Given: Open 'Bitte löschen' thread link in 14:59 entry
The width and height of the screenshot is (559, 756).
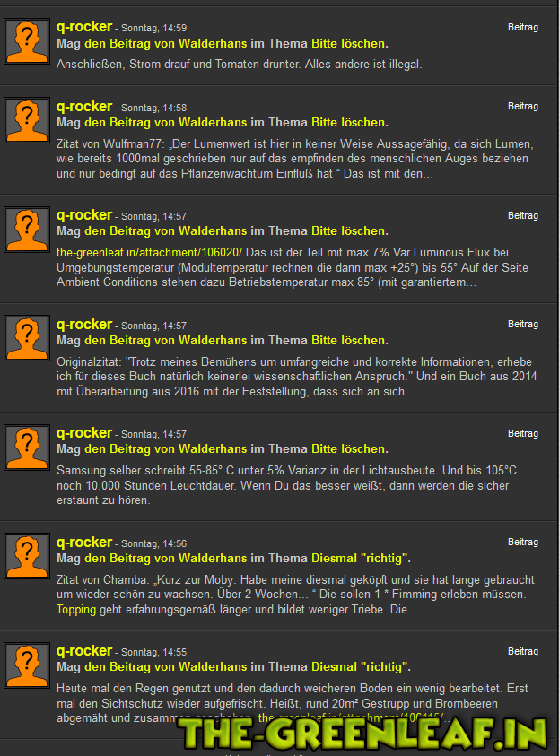Looking at the screenshot, I should (x=348, y=43).
